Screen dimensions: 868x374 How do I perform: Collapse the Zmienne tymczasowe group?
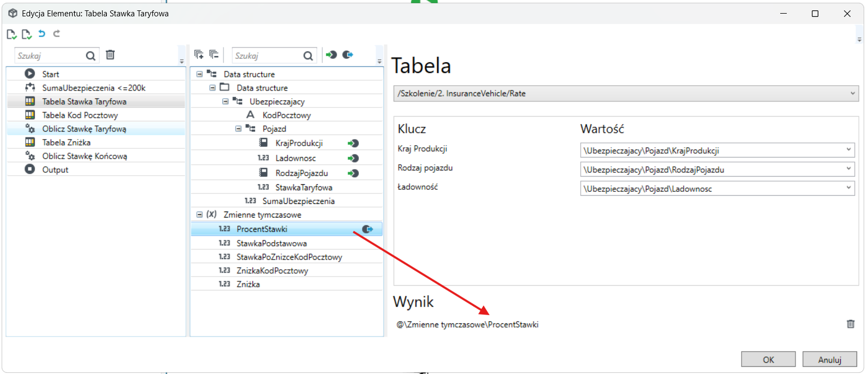[200, 215]
